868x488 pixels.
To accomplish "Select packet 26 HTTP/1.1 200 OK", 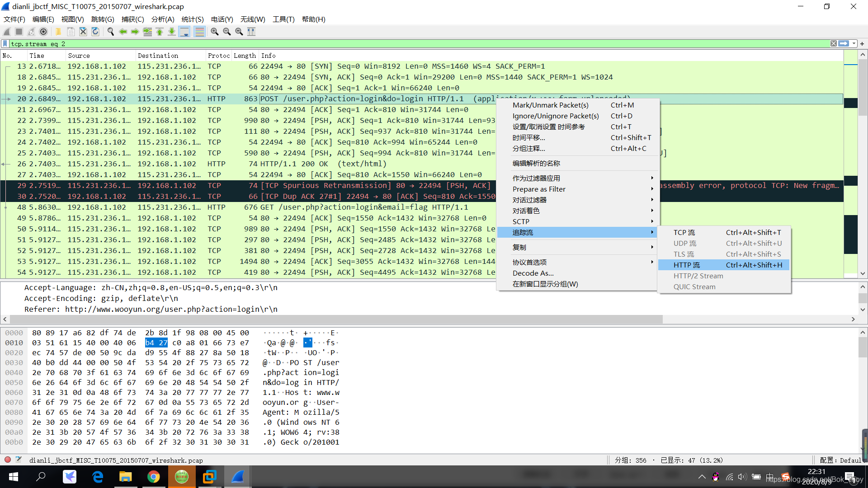I will 249,164.
